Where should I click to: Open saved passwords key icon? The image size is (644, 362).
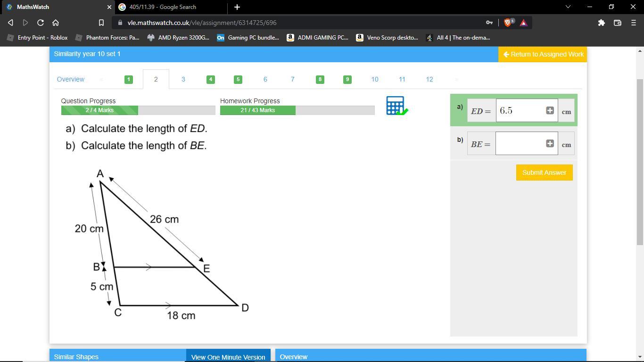coord(489,23)
